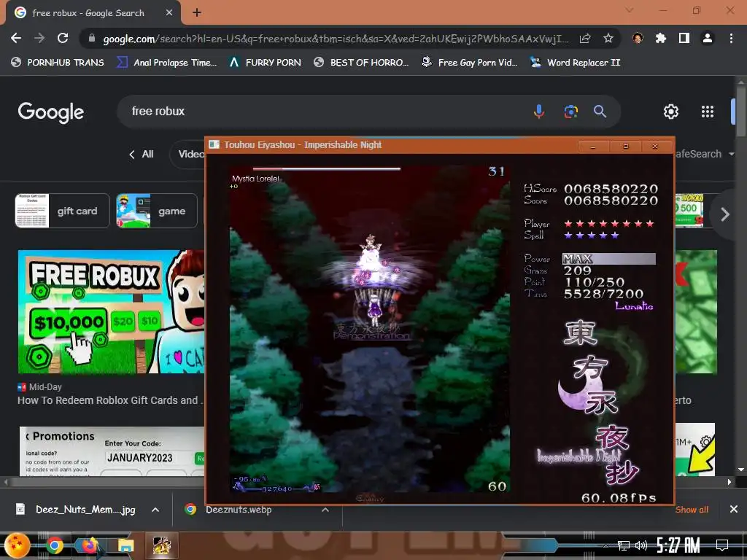This screenshot has width=747, height=560.
Task: Expand the SafeSearch dropdown
Action: (704, 154)
